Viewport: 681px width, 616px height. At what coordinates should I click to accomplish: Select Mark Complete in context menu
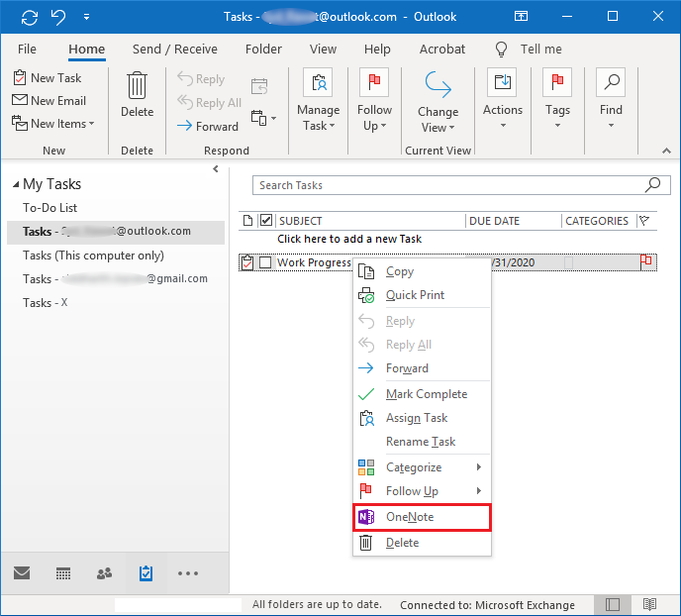point(422,394)
